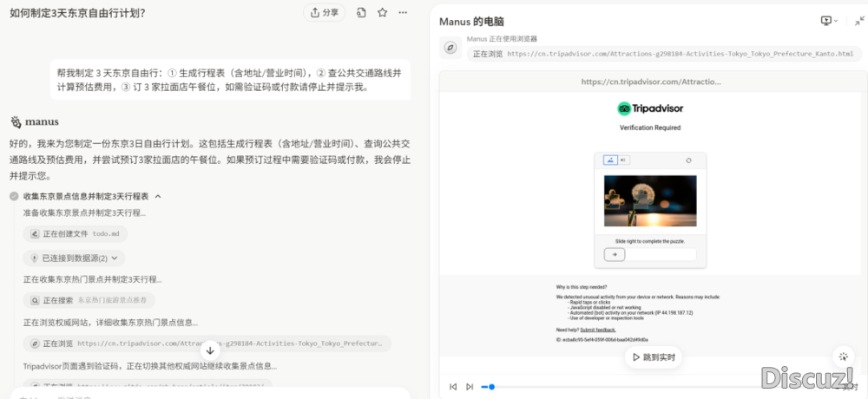The image size is (868, 399).
Task: Click the text Manus 正在使用浏览器
Action: [502, 39]
